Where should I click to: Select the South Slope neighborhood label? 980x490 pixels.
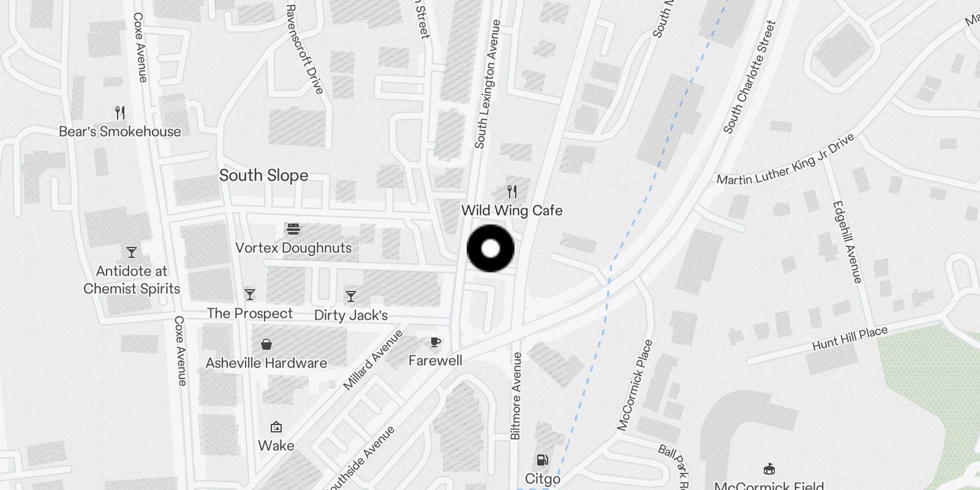[263, 175]
